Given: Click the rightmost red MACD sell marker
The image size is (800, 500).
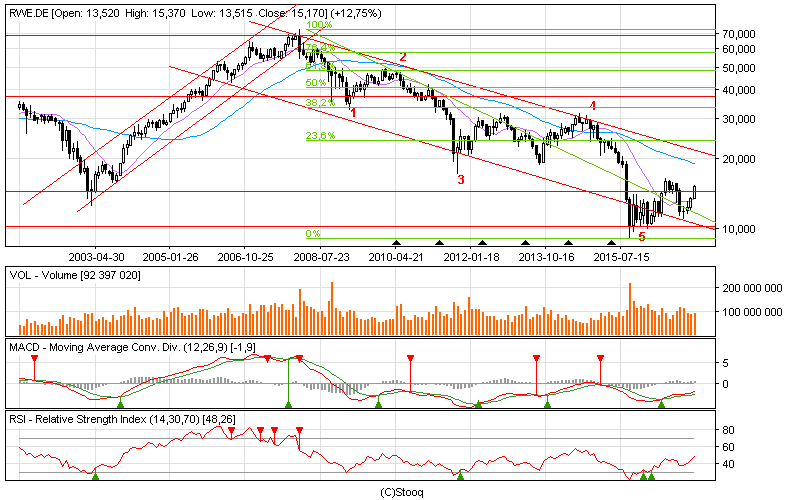Looking at the screenshot, I should (601, 359).
